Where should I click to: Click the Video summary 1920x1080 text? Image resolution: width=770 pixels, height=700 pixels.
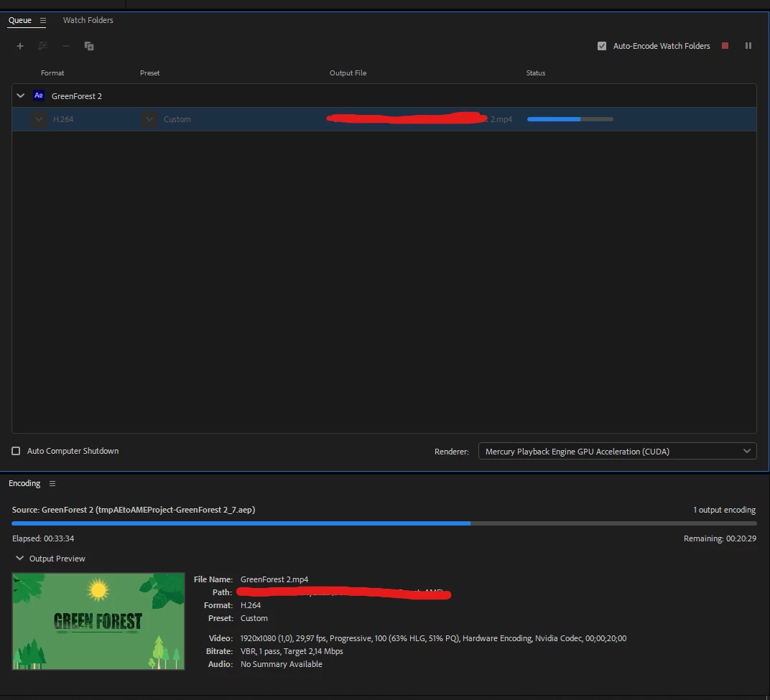433,639
